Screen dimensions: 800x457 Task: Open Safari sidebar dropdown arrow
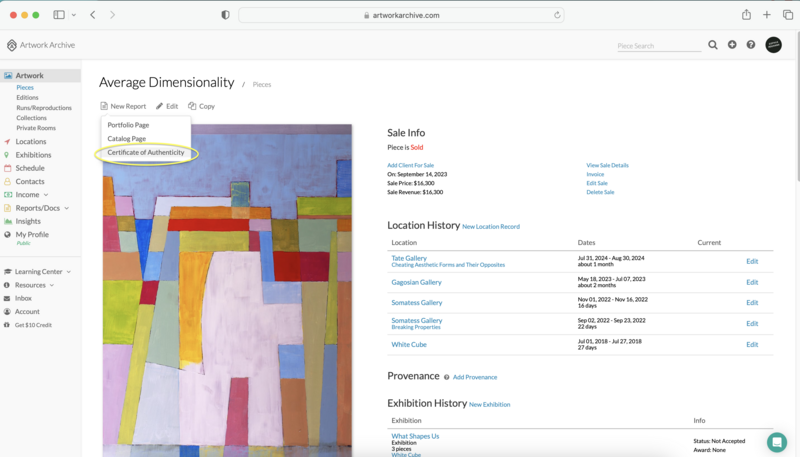coord(73,15)
